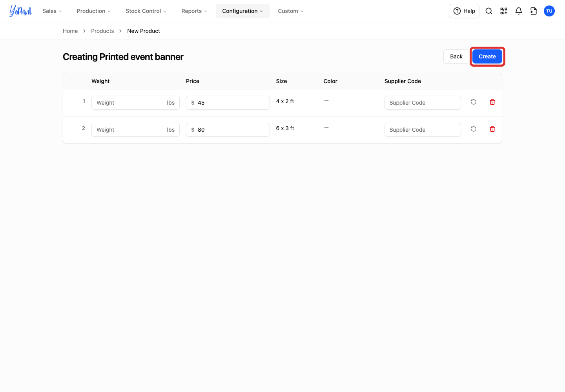Focus Weight field for 4 x 2 ft
565x392 pixels.
point(135,103)
